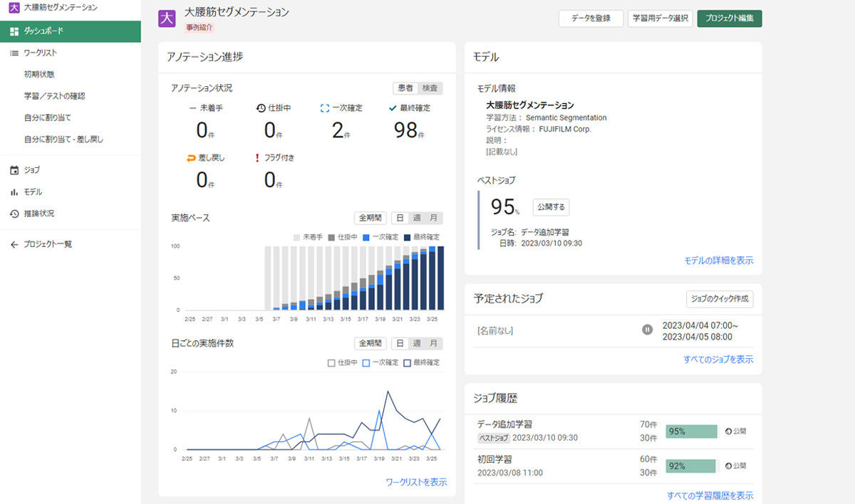The height and width of the screenshot is (504, 855).
Task: Switch annotation status to 検査 view
Action: tap(430, 88)
